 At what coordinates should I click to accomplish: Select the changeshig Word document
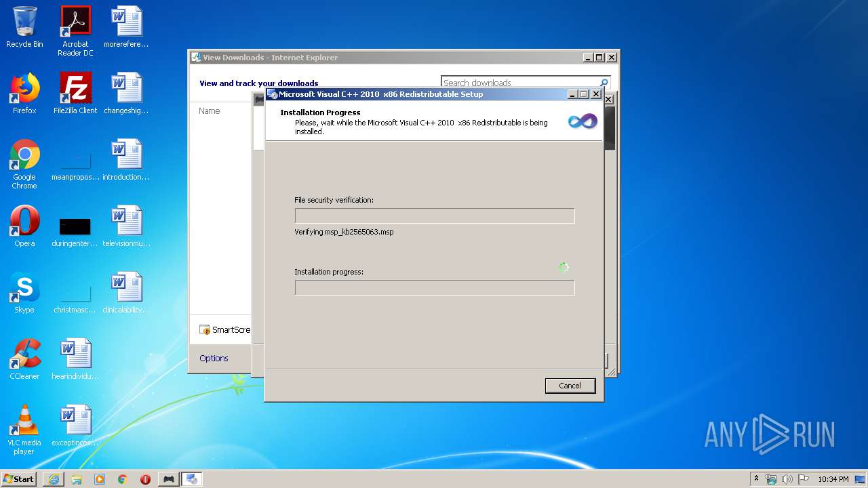(x=126, y=94)
